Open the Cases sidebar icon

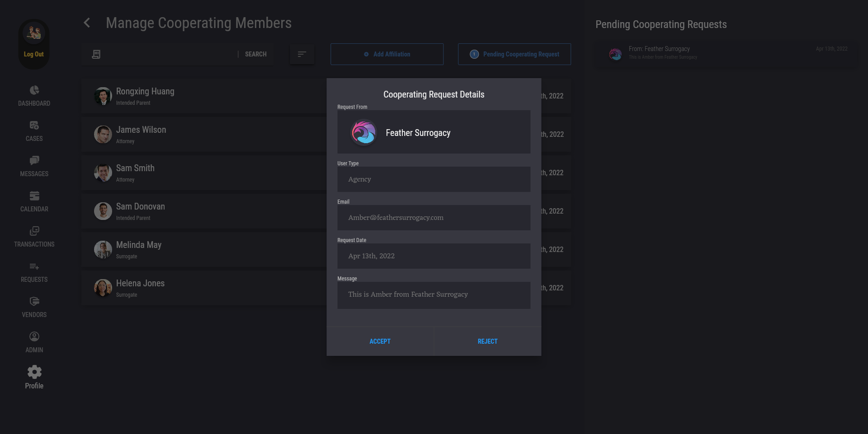pos(34,126)
